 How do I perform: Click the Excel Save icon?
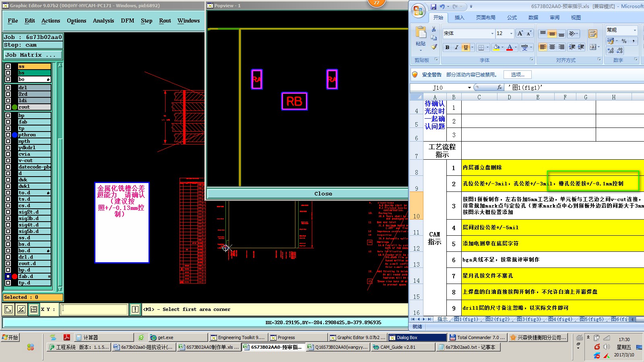[433, 7]
